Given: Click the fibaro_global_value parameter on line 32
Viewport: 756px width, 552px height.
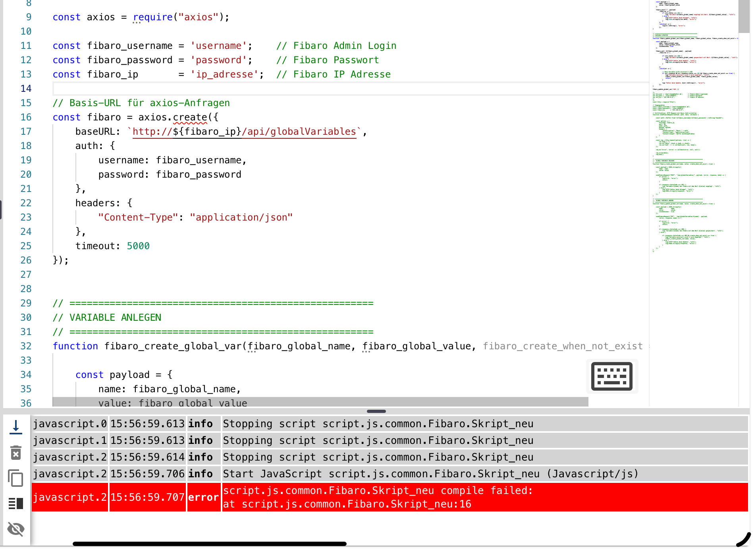Looking at the screenshot, I should coord(416,346).
